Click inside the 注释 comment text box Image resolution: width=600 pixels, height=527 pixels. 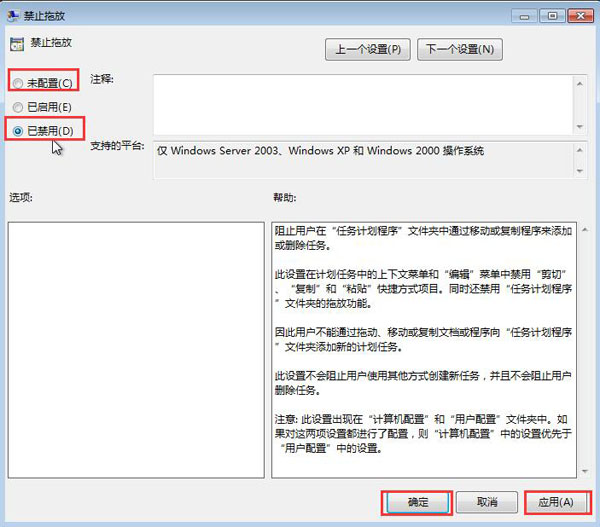click(363, 104)
